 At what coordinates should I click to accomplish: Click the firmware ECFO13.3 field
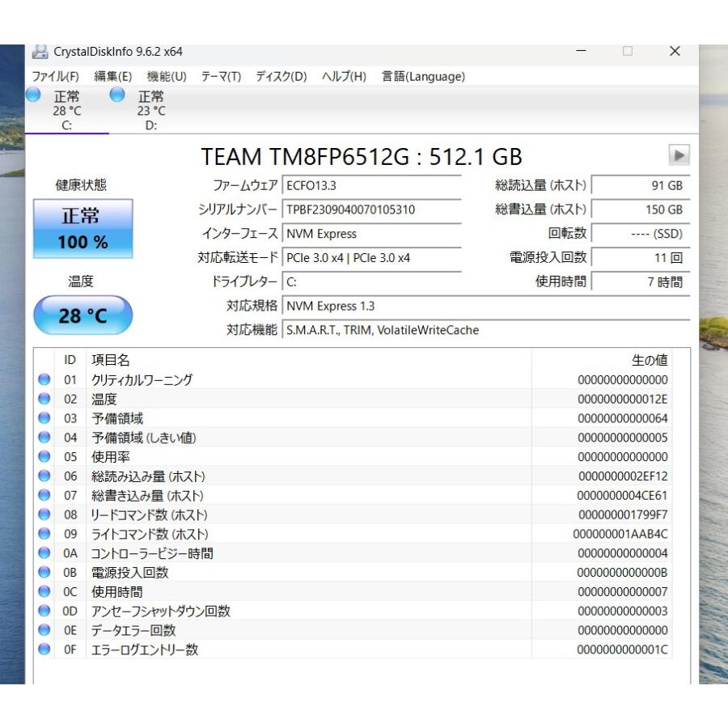(x=371, y=185)
